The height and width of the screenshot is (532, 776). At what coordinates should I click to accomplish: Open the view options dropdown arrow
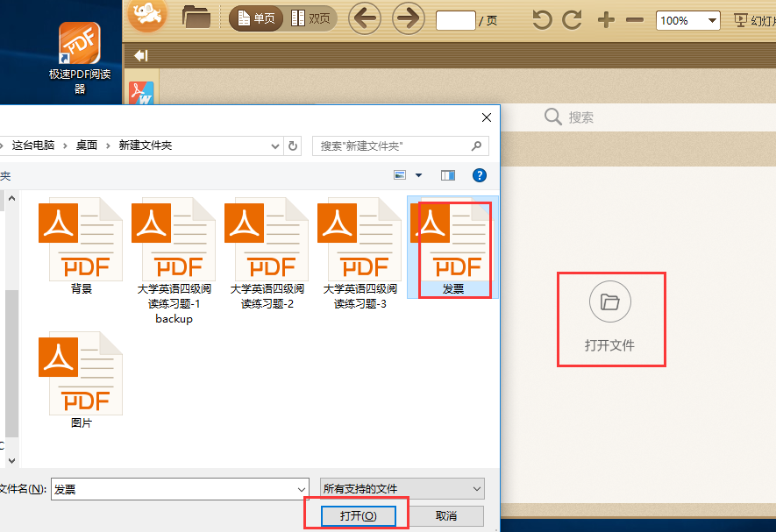click(x=418, y=175)
